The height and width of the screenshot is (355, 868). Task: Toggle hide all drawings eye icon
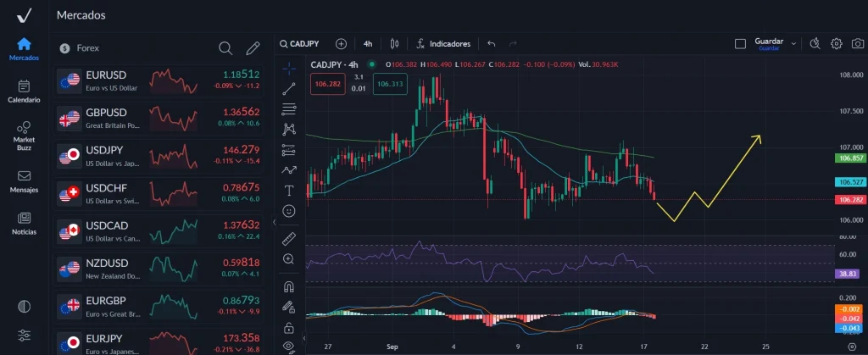tap(289, 347)
